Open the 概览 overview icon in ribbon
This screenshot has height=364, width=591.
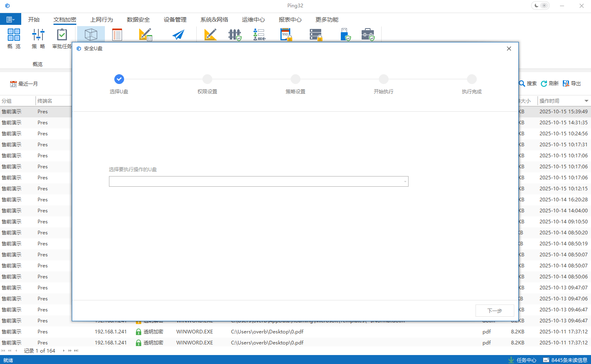[14, 35]
